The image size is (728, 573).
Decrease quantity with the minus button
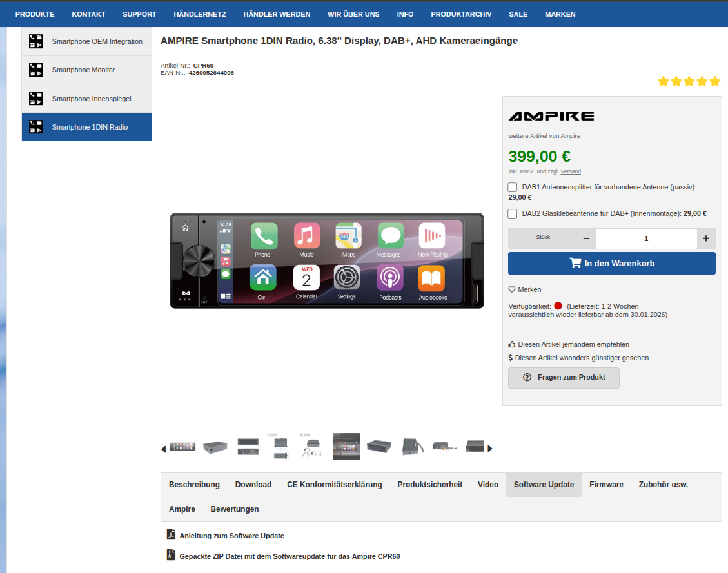586,238
